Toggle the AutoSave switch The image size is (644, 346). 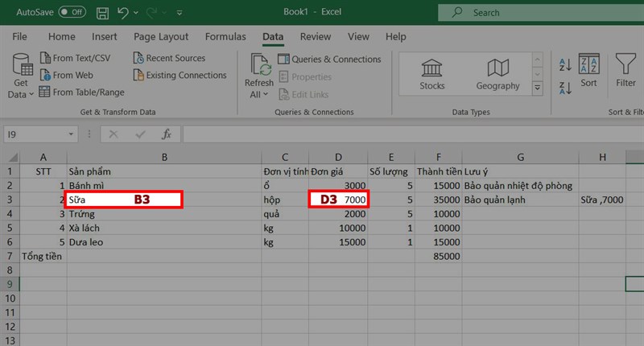(72, 12)
